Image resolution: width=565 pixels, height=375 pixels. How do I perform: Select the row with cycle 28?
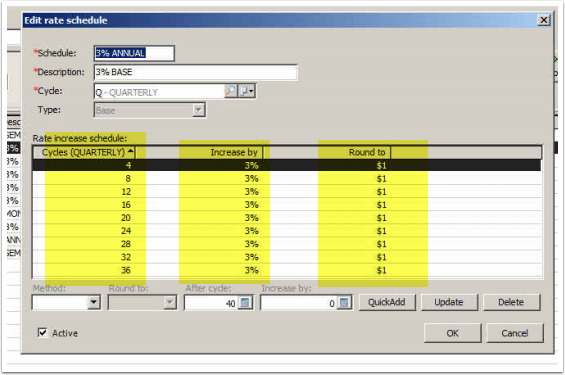coord(287,244)
